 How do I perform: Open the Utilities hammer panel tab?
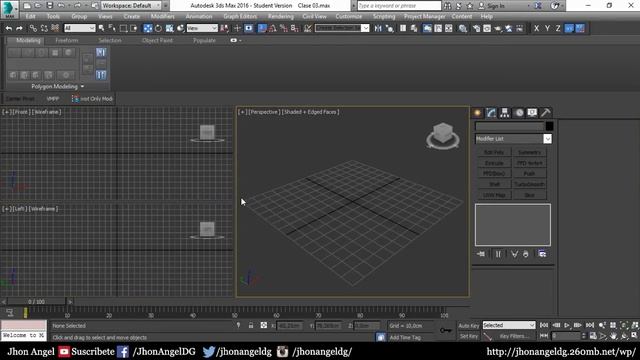[x=545, y=113]
